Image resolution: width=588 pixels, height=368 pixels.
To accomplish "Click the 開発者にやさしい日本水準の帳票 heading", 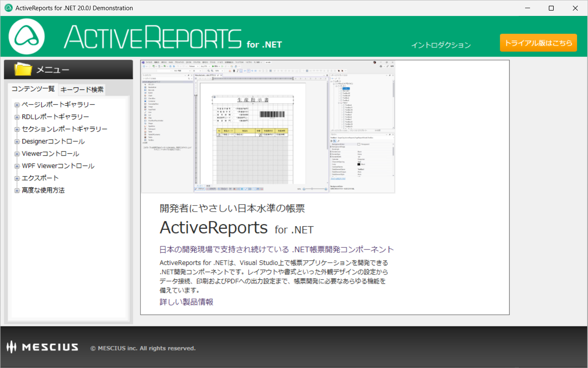I will 232,208.
